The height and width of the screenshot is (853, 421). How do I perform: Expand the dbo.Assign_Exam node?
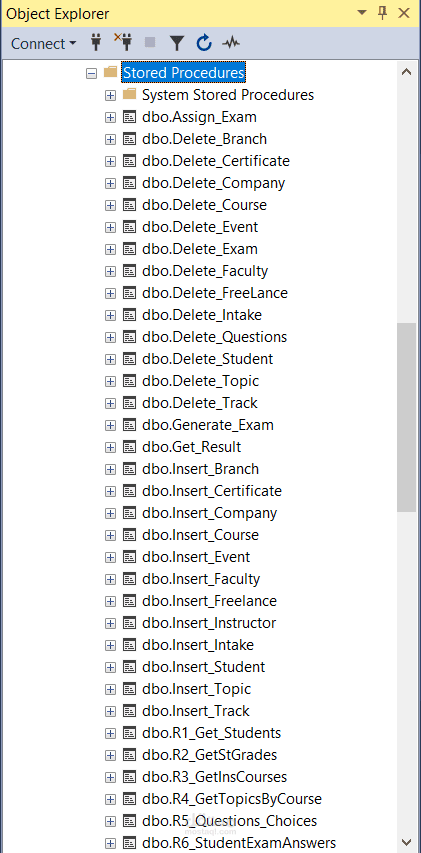point(110,118)
